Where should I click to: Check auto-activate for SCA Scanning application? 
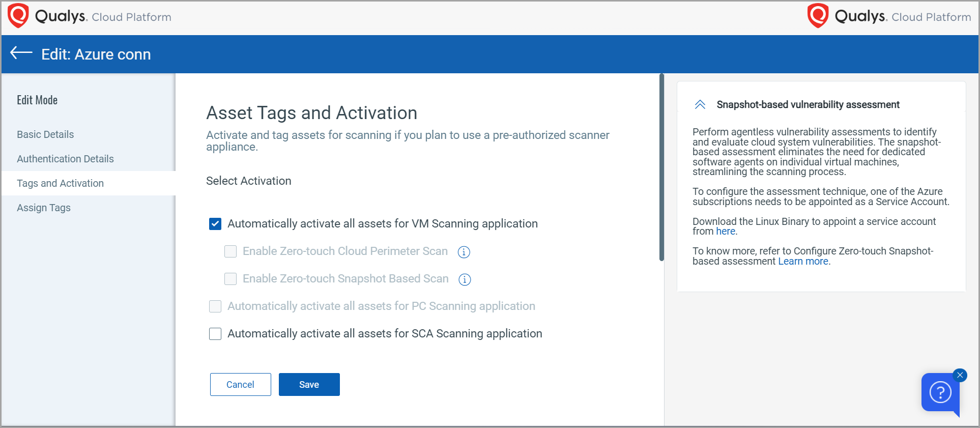point(215,334)
